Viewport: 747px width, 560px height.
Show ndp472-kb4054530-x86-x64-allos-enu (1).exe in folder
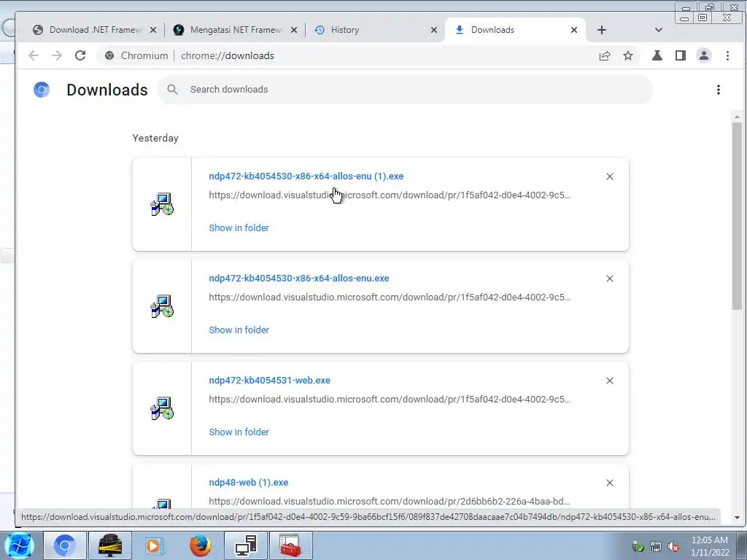tap(239, 228)
